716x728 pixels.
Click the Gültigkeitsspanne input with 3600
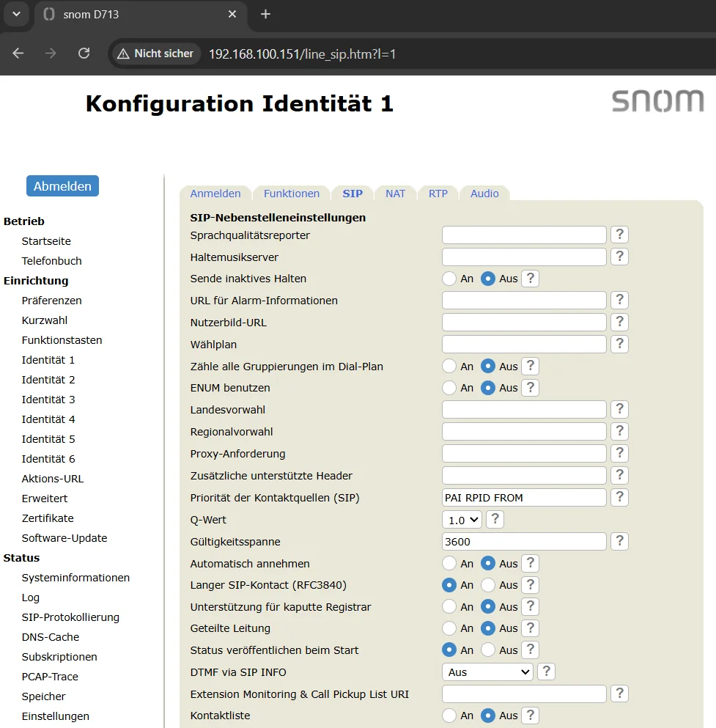[524, 541]
